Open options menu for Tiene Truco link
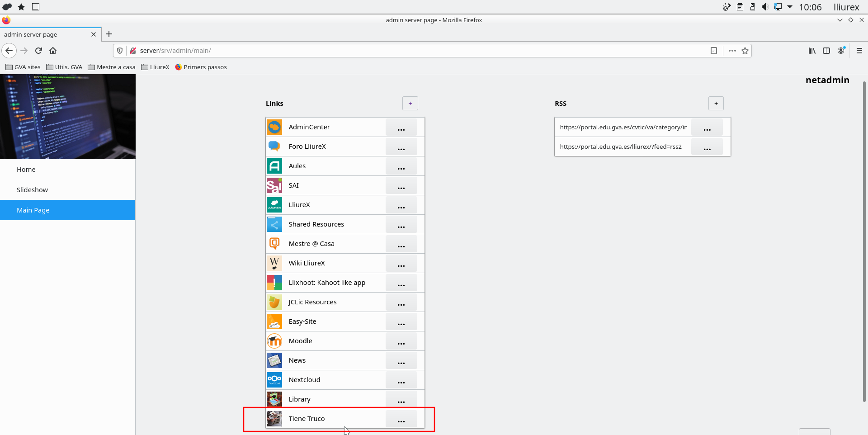 pyautogui.click(x=401, y=419)
